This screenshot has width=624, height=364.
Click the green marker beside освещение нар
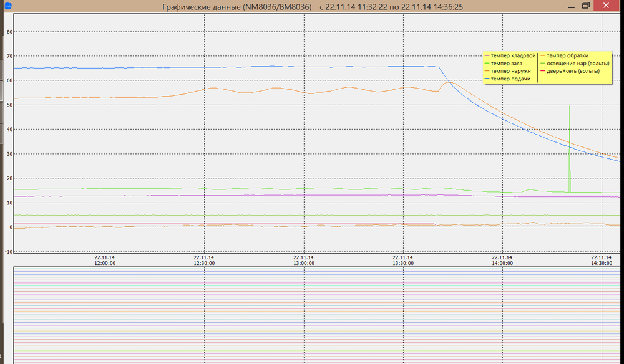pyautogui.click(x=543, y=64)
